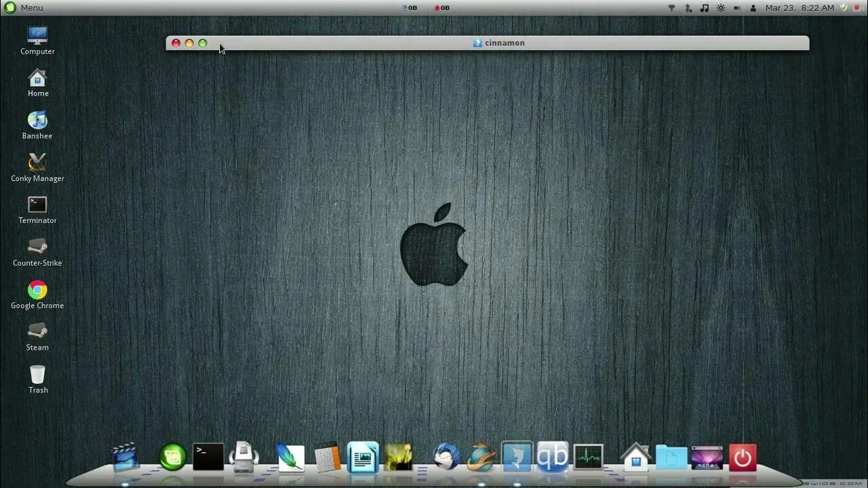Image resolution: width=868 pixels, height=488 pixels.
Task: Launch Google Chrome from the desktop
Action: [37, 296]
